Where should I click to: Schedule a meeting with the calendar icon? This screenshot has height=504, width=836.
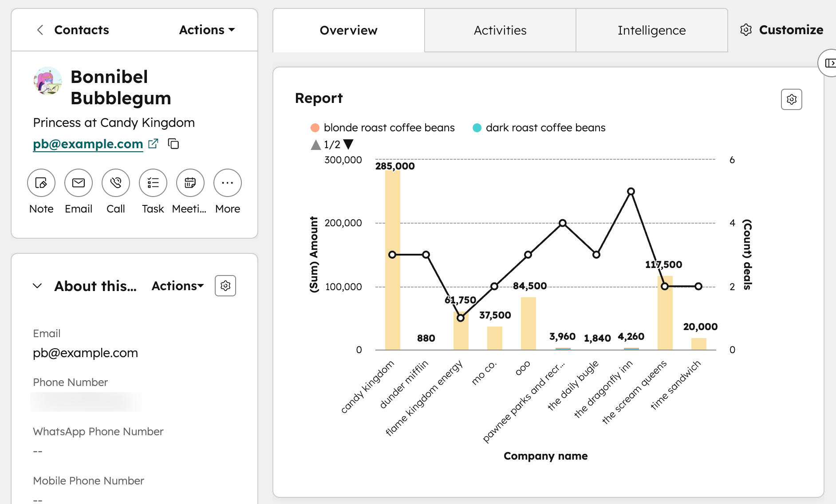point(190,183)
